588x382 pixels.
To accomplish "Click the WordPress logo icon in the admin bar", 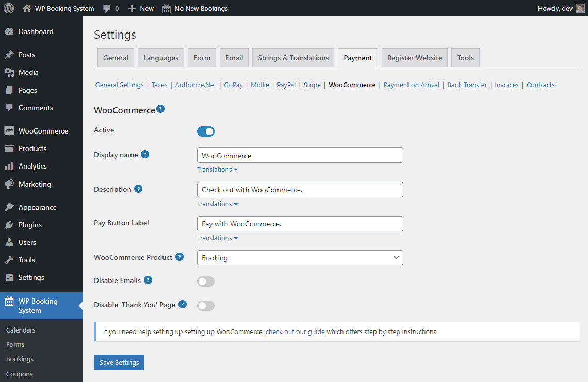I will [x=9, y=8].
